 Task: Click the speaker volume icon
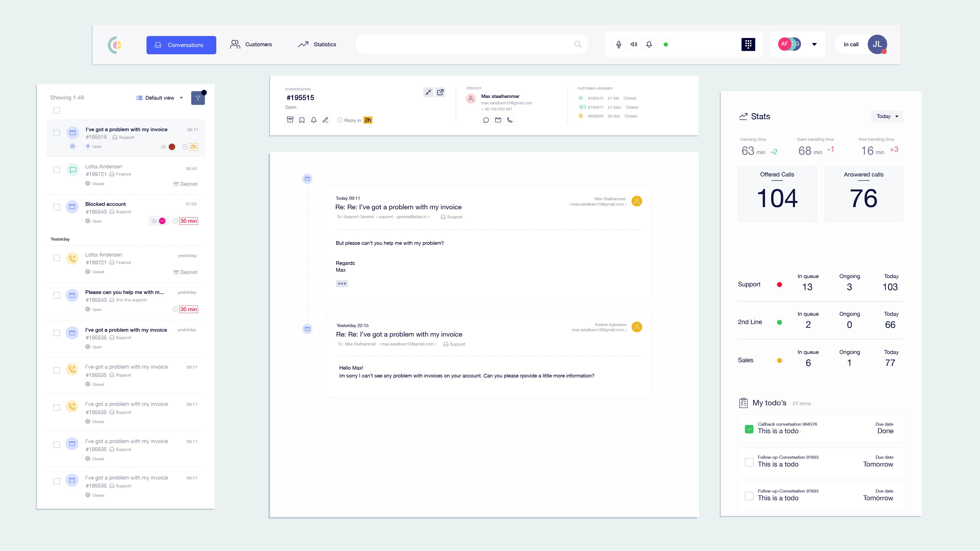point(634,45)
